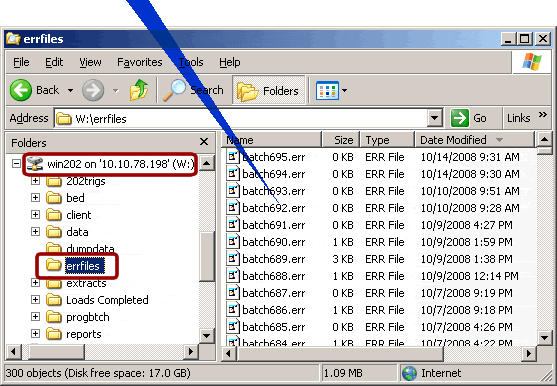Expand the data folder node
The width and height of the screenshot is (557, 386).
35,232
